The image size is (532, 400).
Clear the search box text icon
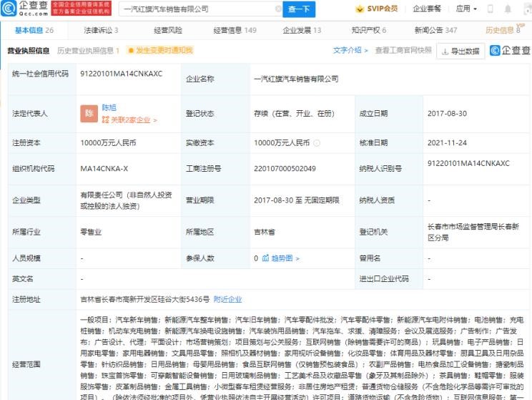[x=278, y=9]
